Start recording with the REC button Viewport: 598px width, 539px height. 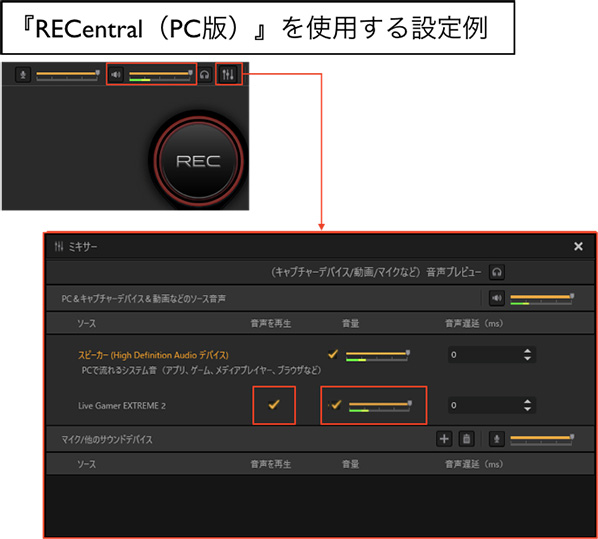pyautogui.click(x=198, y=161)
